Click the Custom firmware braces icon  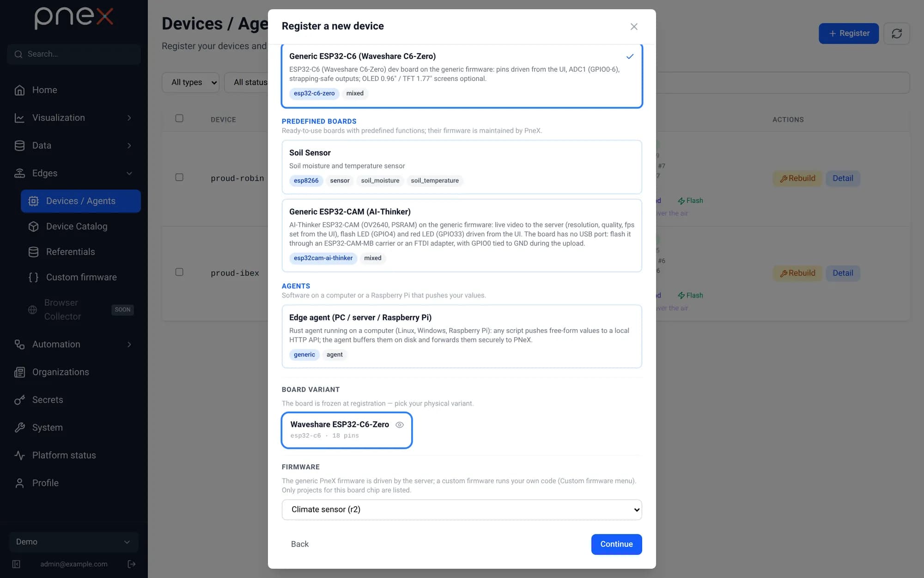pos(33,277)
